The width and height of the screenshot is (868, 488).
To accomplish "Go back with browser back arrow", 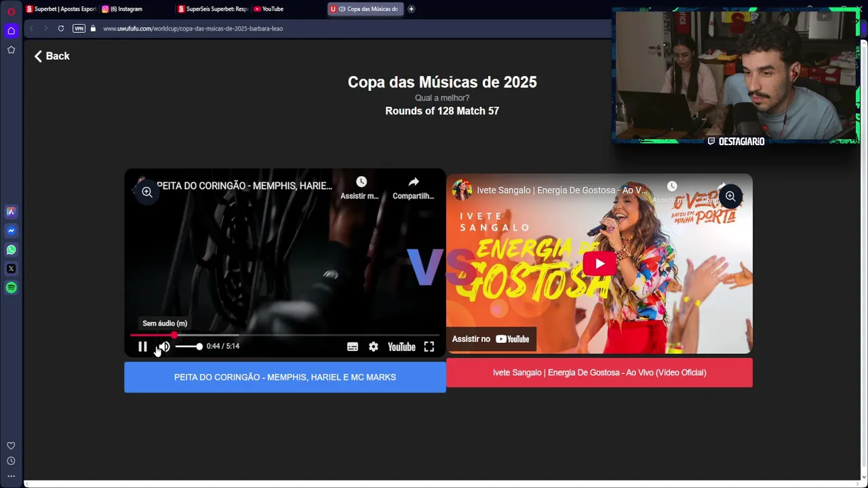I will point(31,28).
